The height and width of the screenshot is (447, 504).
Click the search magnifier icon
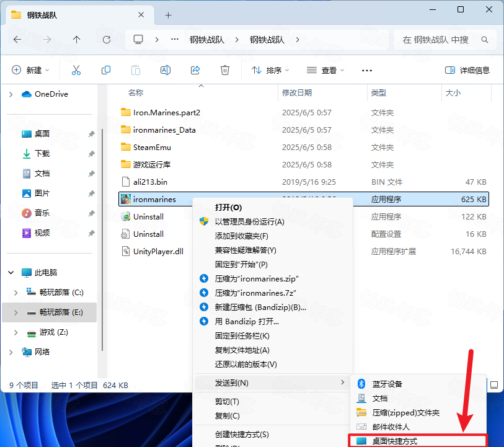click(485, 40)
